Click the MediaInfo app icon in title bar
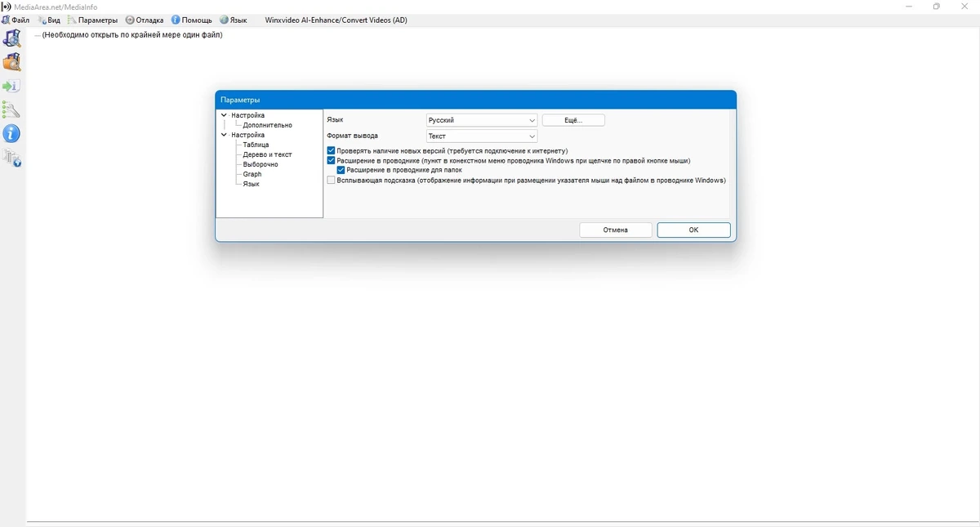 [x=7, y=7]
